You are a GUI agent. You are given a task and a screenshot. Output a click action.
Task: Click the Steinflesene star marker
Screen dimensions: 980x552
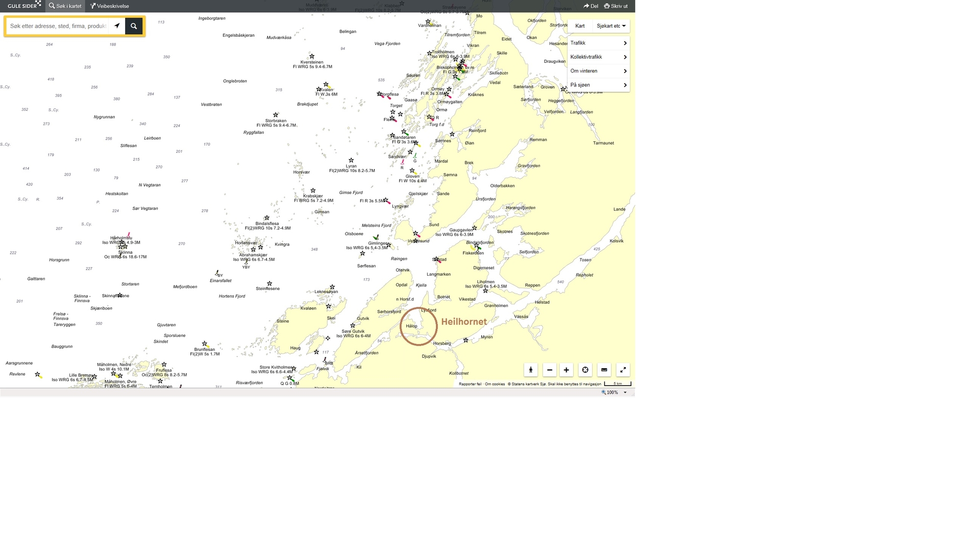[269, 283]
